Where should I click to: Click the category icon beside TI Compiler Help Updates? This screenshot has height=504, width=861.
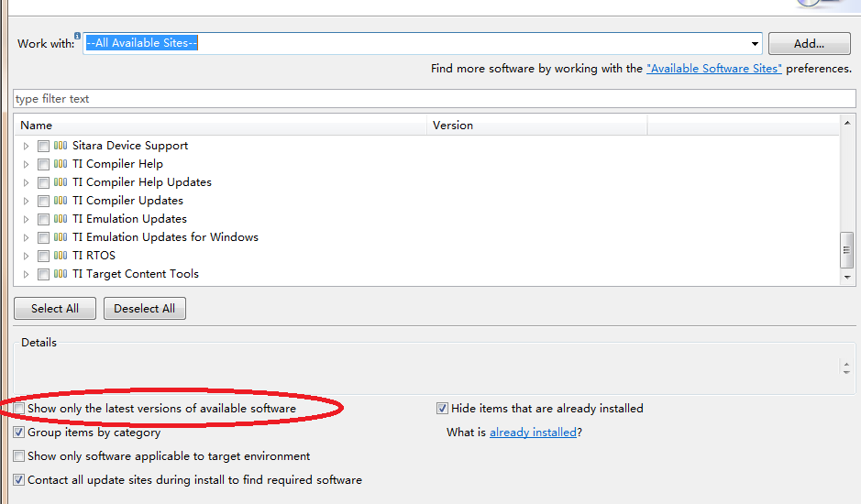(x=61, y=182)
